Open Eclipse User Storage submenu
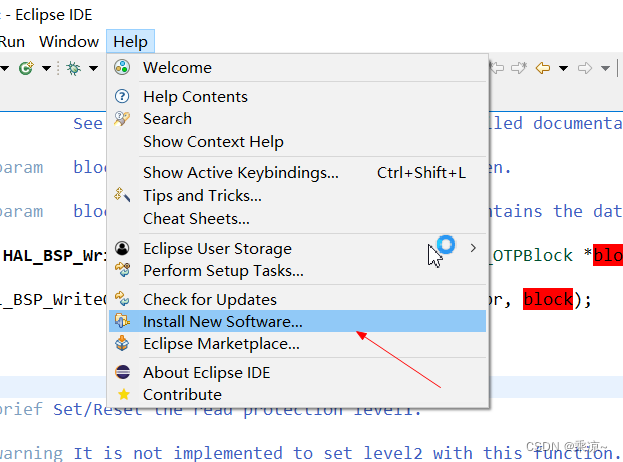The image size is (623, 462). coord(297,249)
